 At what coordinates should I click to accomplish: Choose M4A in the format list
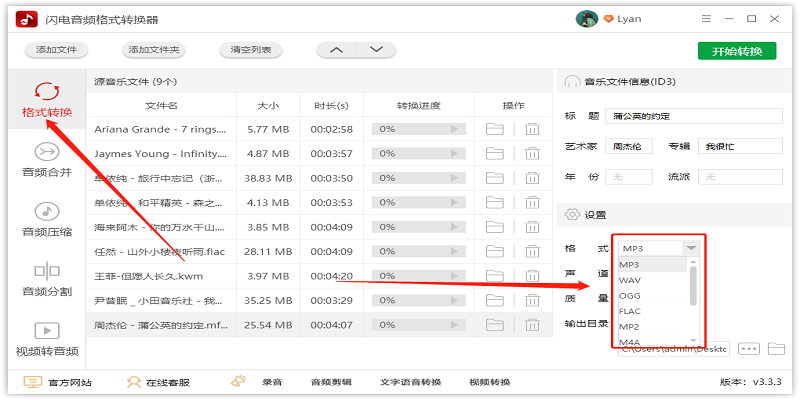click(x=653, y=341)
